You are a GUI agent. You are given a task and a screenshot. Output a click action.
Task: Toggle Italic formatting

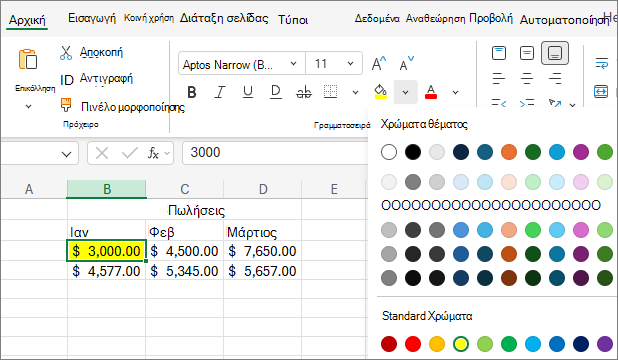pyautogui.click(x=220, y=92)
